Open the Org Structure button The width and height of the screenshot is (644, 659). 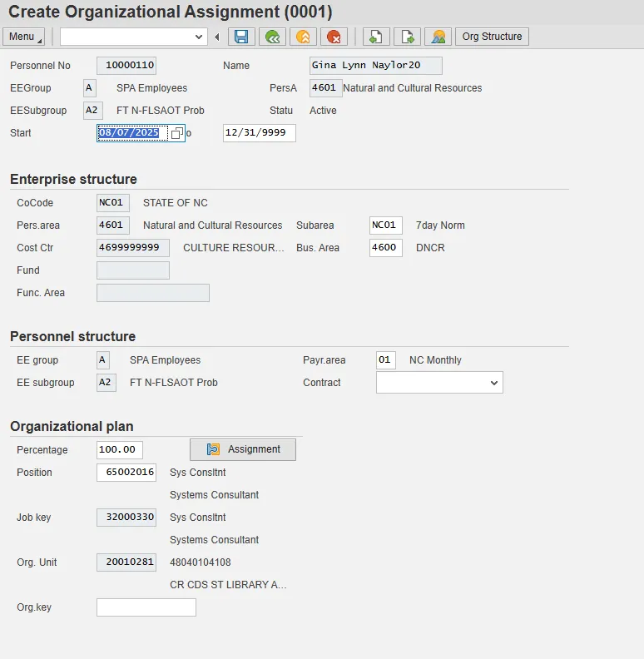pyautogui.click(x=492, y=37)
